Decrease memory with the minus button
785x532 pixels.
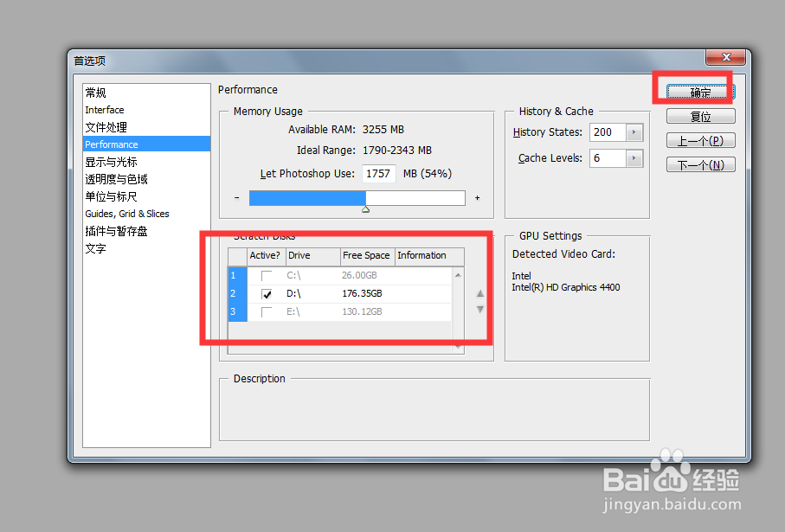tap(237, 198)
